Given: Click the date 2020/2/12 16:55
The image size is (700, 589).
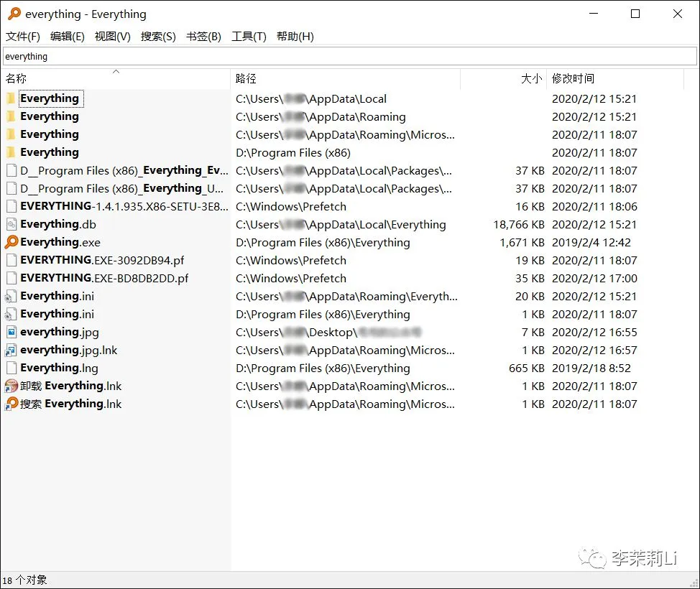Looking at the screenshot, I should point(594,332).
